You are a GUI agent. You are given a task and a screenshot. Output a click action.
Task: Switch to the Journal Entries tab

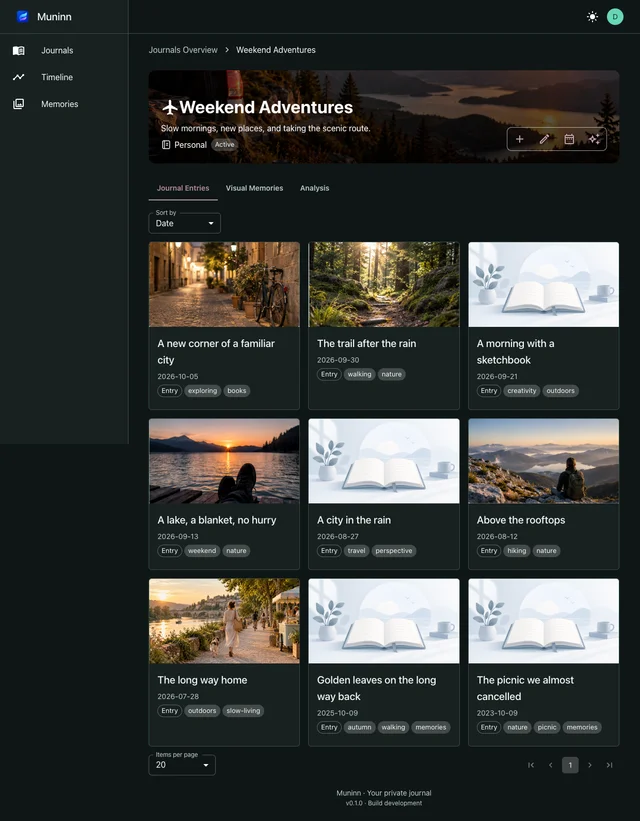183,188
